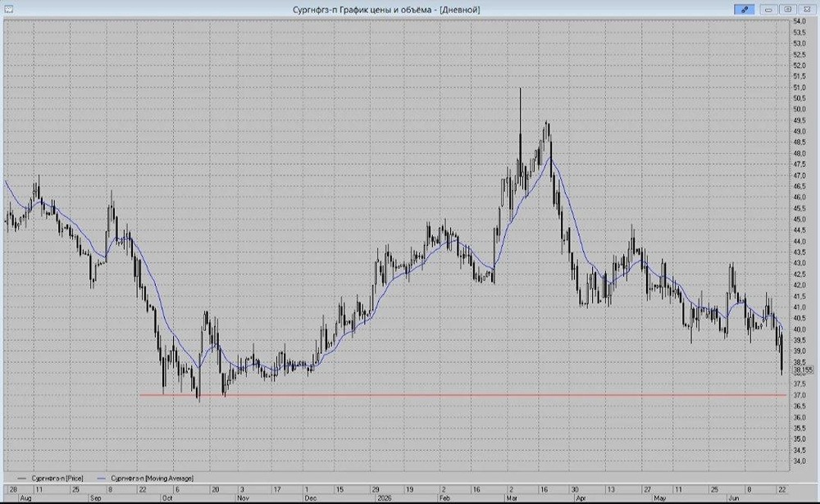The image size is (820, 504).
Task: Click the chain link icon in title bar
Action: [x=744, y=9]
